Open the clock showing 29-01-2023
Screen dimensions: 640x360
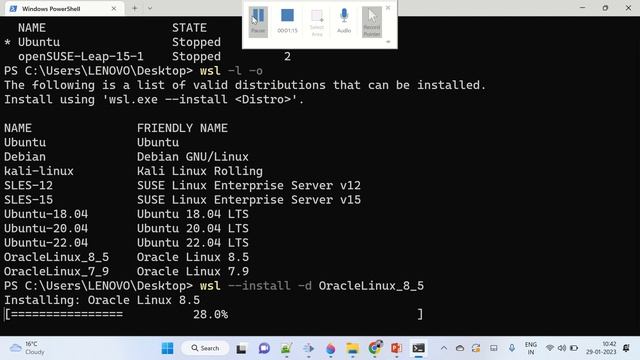point(601,348)
